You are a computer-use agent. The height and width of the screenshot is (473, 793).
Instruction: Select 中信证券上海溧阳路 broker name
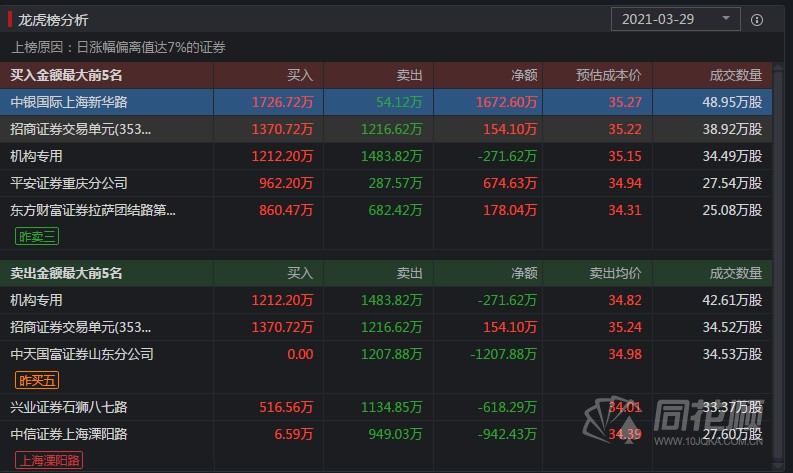coord(69,434)
